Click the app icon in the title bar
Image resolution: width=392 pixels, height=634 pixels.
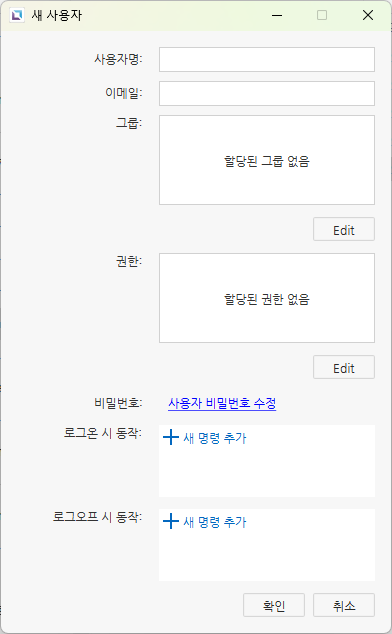[x=17, y=15]
